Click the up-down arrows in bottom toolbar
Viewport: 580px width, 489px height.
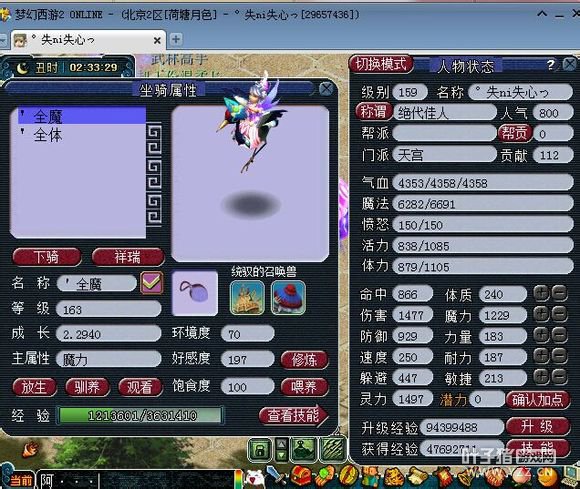(x=281, y=449)
